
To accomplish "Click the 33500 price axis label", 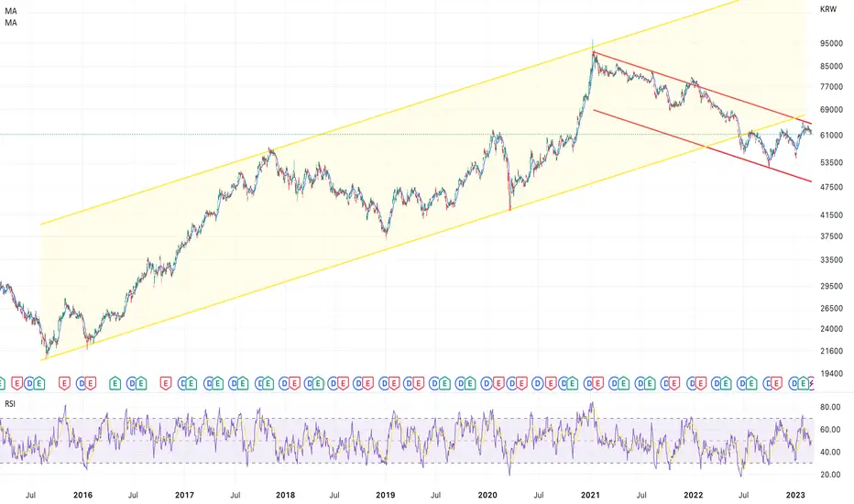I will tap(832, 260).
